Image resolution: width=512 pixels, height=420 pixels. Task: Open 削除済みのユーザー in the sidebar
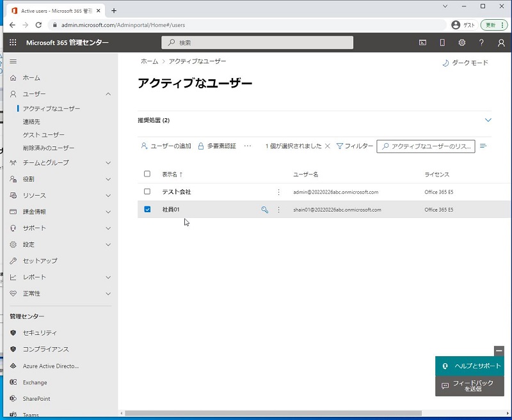49,148
